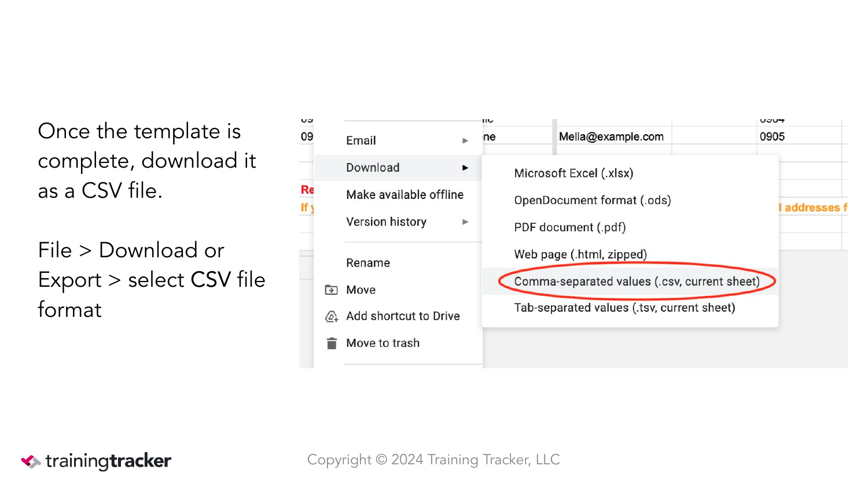The height and width of the screenshot is (488, 868).
Task: Click the trainingtracker brand text
Action: point(108,461)
